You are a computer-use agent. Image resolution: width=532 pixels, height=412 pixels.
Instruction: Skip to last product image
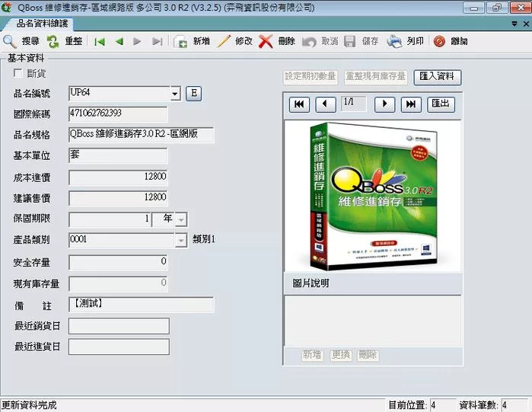[x=411, y=104]
